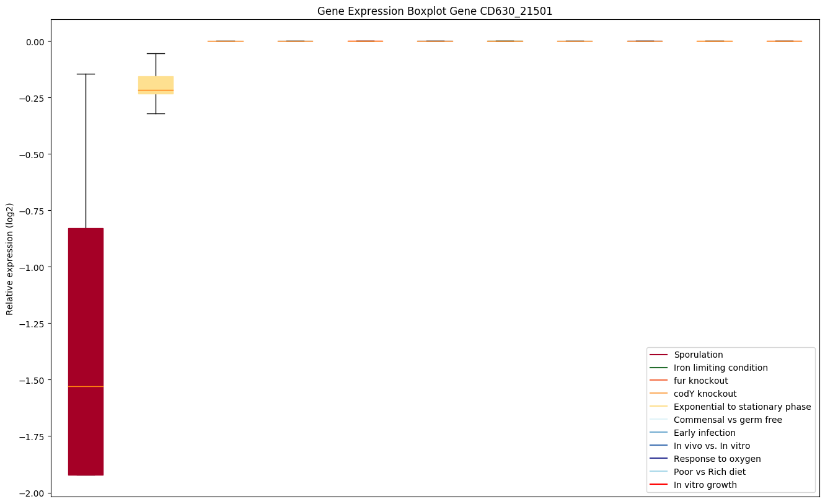Click the In vitro growth legend entry

click(705, 485)
